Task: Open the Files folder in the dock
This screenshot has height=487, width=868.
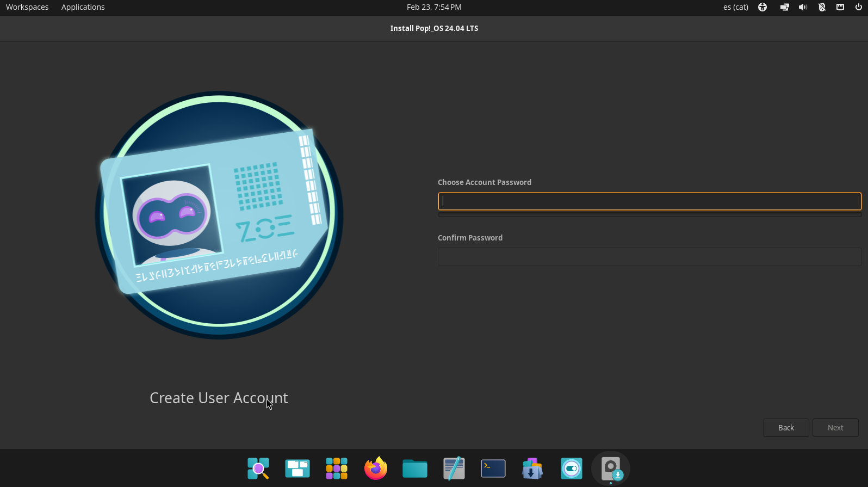Action: pyautogui.click(x=415, y=468)
